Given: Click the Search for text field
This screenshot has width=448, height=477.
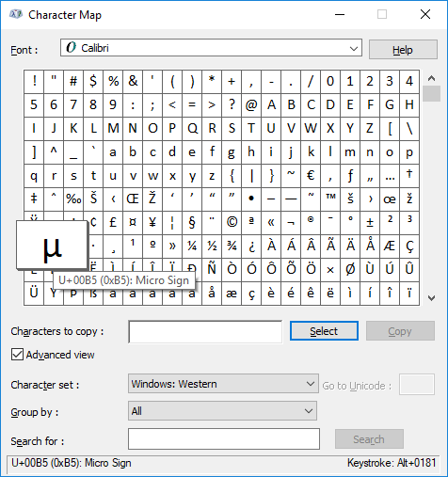Looking at the screenshot, I should tap(224, 439).
